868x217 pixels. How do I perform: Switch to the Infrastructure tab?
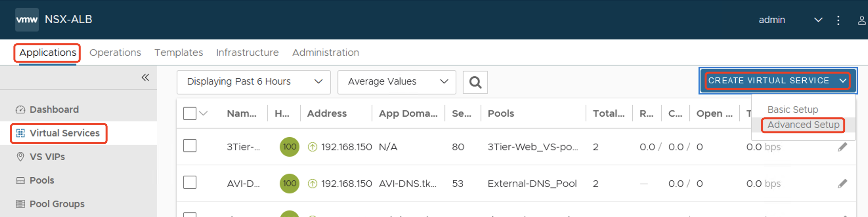tap(247, 52)
